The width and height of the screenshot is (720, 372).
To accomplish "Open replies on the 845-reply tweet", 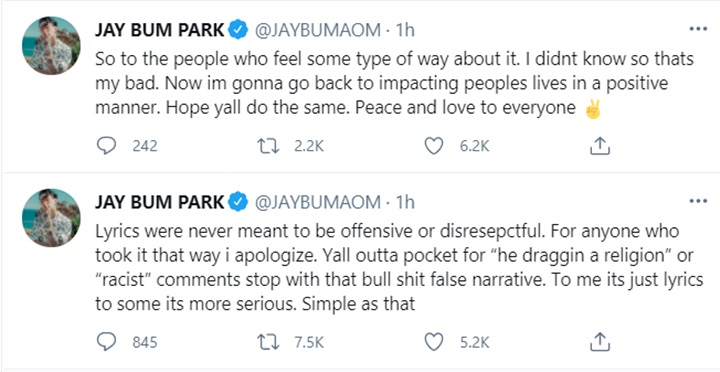I will (107, 342).
